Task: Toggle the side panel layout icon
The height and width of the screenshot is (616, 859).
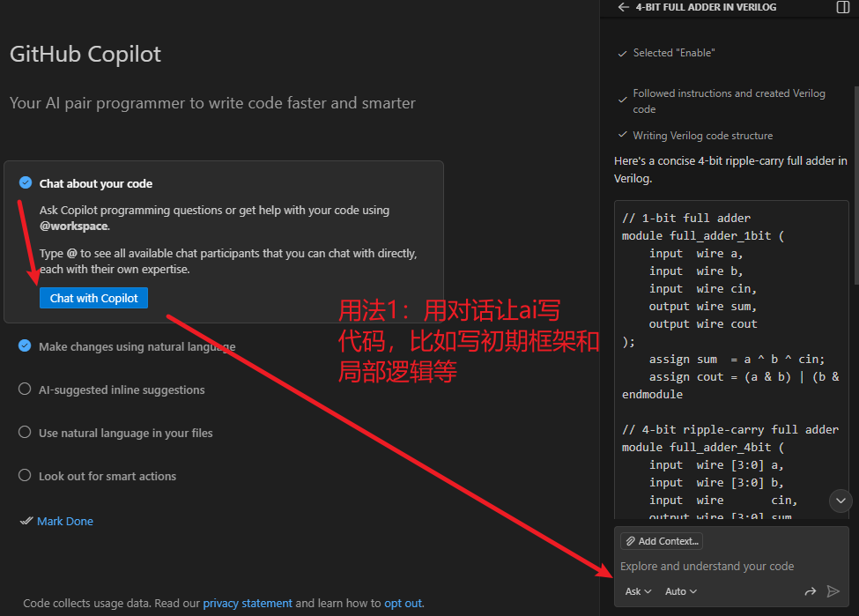Action: click(x=843, y=7)
